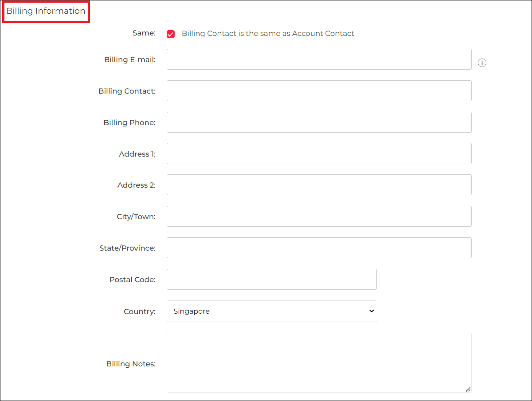Click the 'Billing E-mail:' label
532x401 pixels.
click(x=130, y=59)
